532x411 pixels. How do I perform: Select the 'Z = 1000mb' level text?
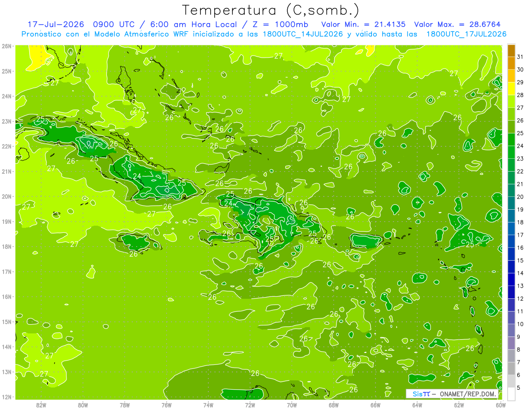[280, 24]
